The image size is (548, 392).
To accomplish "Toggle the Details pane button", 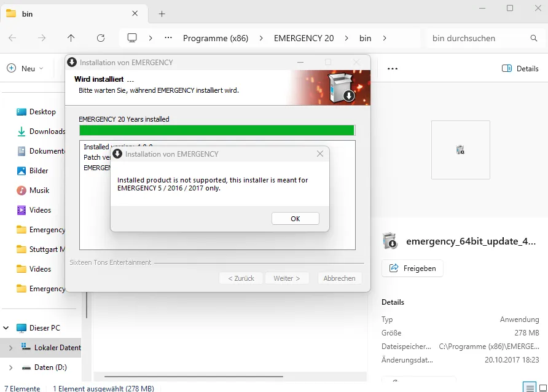I will [520, 68].
